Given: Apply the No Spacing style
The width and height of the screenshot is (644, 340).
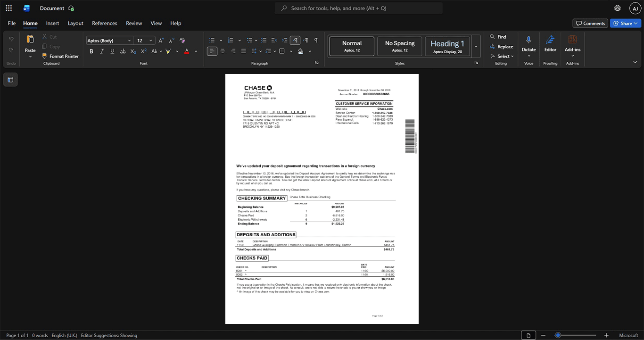Looking at the screenshot, I should point(400,47).
